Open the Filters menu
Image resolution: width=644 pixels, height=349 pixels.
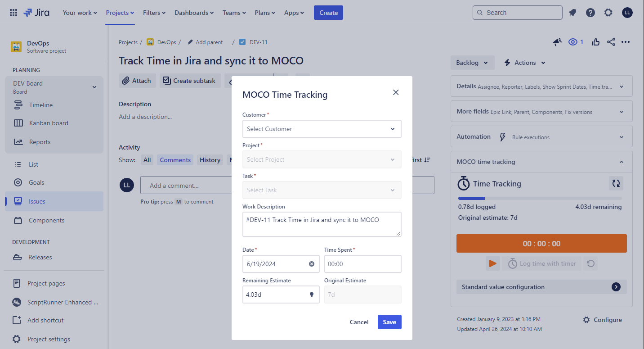154,13
